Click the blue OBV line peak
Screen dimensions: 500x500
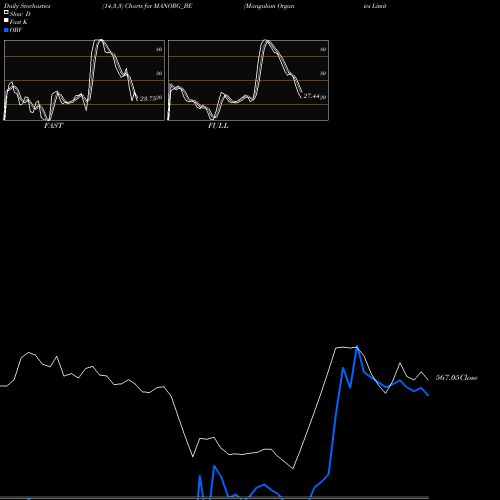(x=357, y=347)
